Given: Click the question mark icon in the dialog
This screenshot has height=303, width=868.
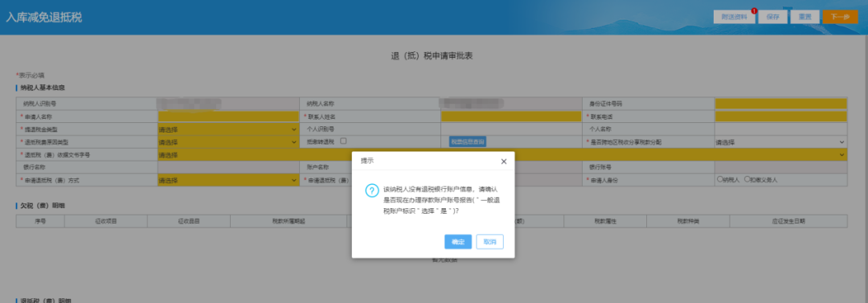Looking at the screenshot, I should coord(371,190).
